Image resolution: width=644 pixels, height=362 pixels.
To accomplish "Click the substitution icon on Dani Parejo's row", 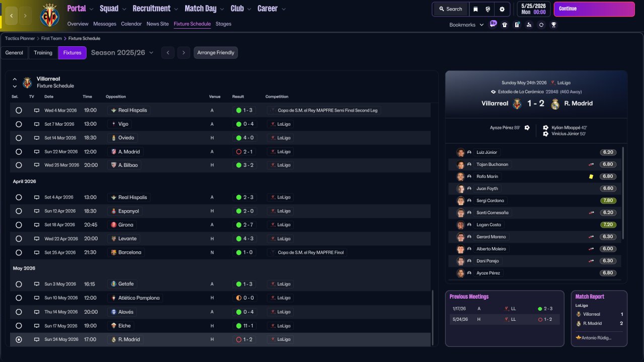I will [591, 261].
